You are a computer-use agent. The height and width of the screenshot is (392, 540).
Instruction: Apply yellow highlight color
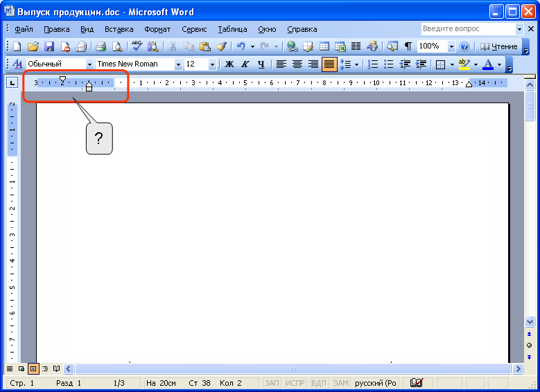click(x=464, y=64)
